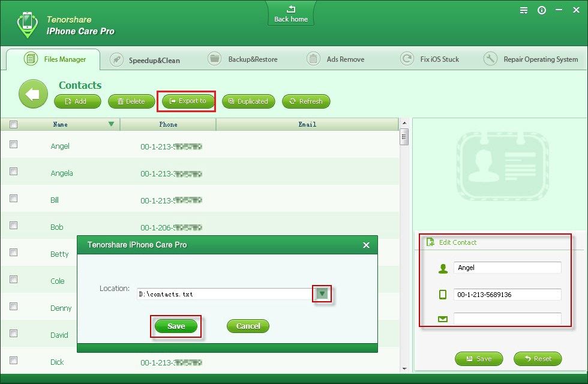Screen dimensions: 588x384
Task: Click the scrollbar up arrow
Action: (x=404, y=123)
